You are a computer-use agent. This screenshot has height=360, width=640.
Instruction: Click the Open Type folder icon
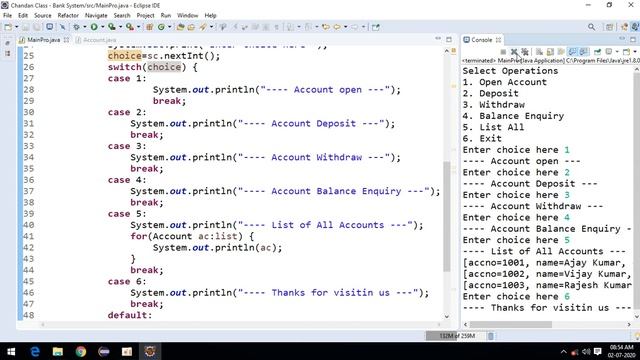[x=180, y=27]
